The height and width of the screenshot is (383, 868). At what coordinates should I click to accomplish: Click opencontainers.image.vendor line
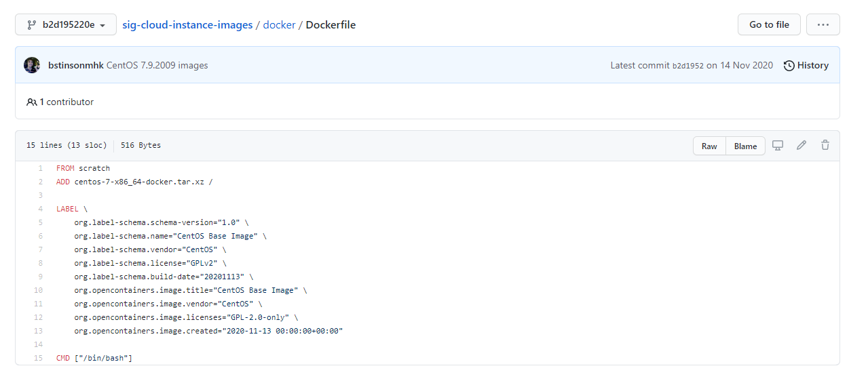pyautogui.click(x=168, y=304)
